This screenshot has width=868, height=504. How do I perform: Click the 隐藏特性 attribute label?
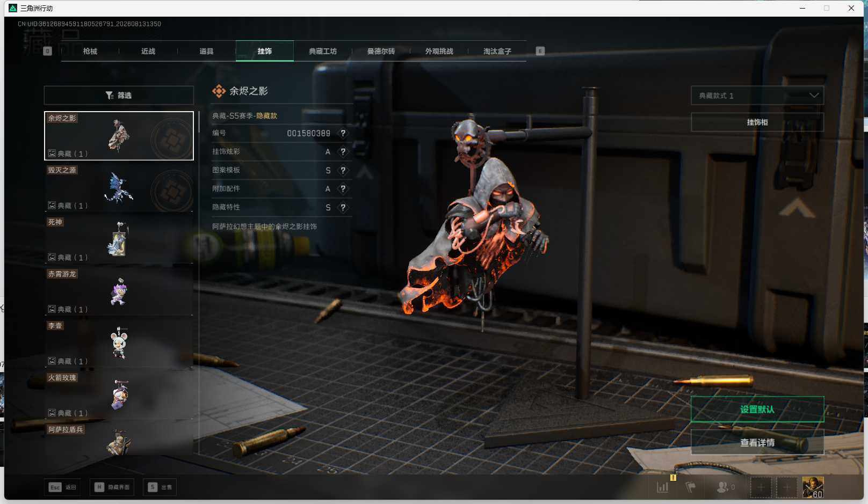[226, 207]
